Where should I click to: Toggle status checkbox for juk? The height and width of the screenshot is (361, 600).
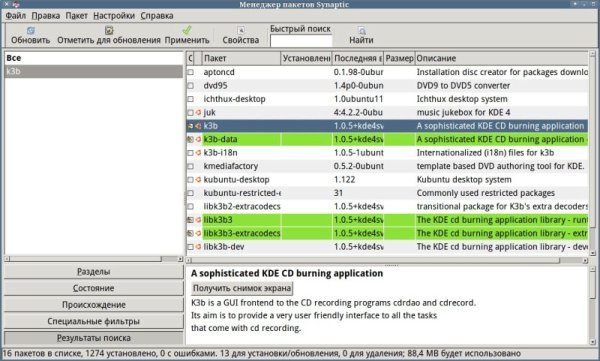(191, 113)
